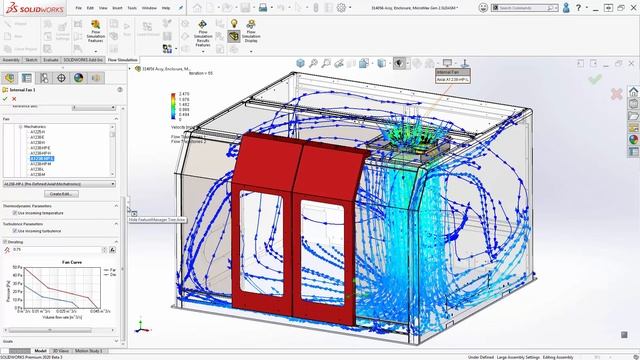Image resolution: width=640 pixels, height=360 pixels.
Task: Click Section View icon in view toolbar
Action: (351, 63)
